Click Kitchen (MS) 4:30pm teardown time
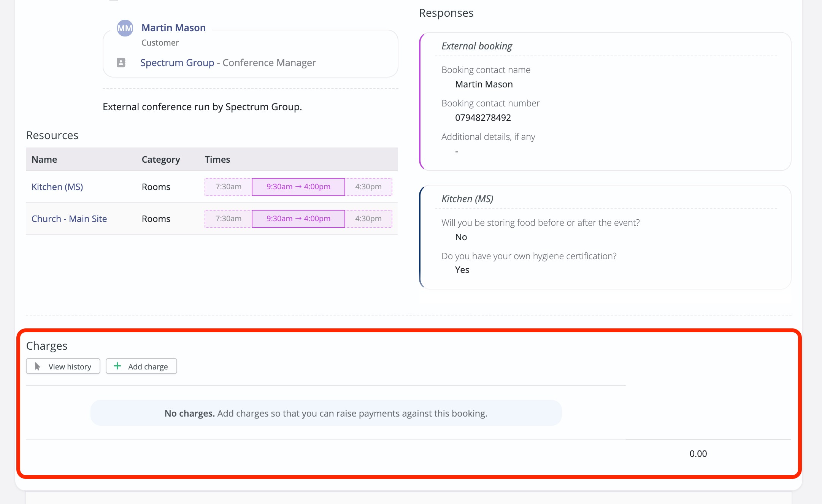 tap(368, 187)
